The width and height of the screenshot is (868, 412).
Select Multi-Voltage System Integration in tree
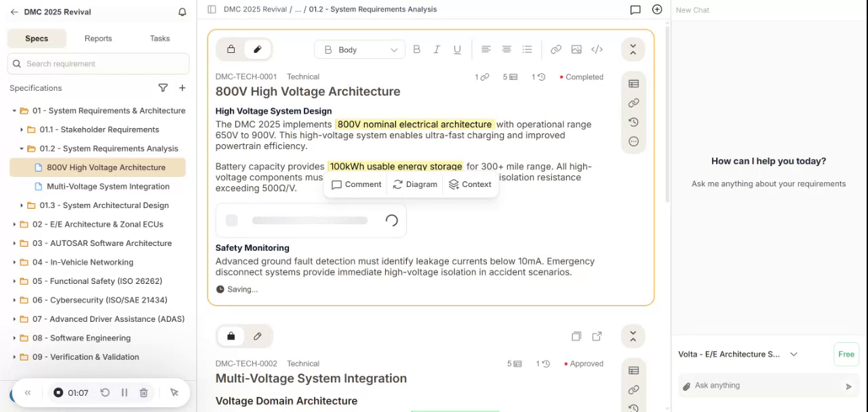point(108,186)
